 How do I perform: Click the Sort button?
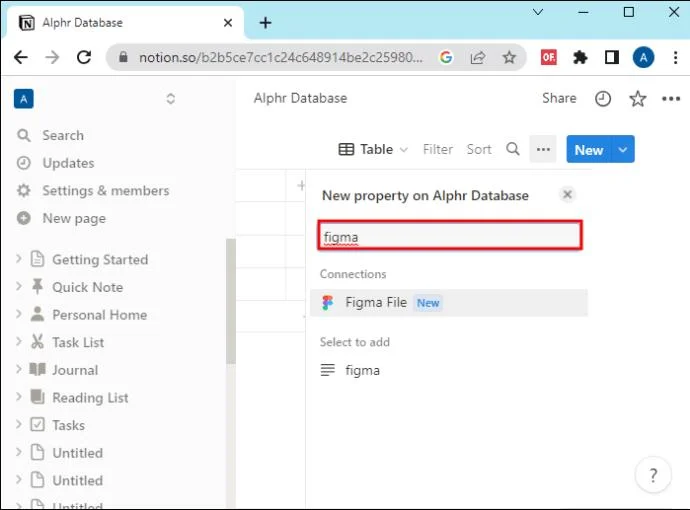pyautogui.click(x=479, y=150)
